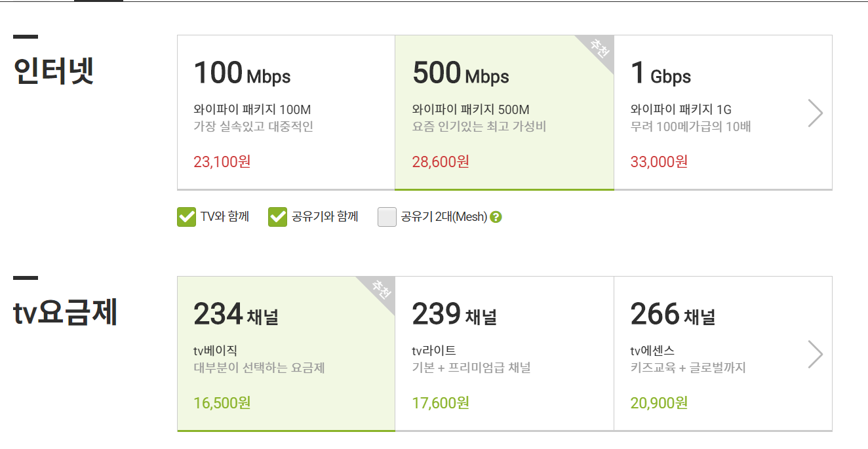Show next tv요금제 plans with right chevron
The width and height of the screenshot is (868, 449).
815,354
